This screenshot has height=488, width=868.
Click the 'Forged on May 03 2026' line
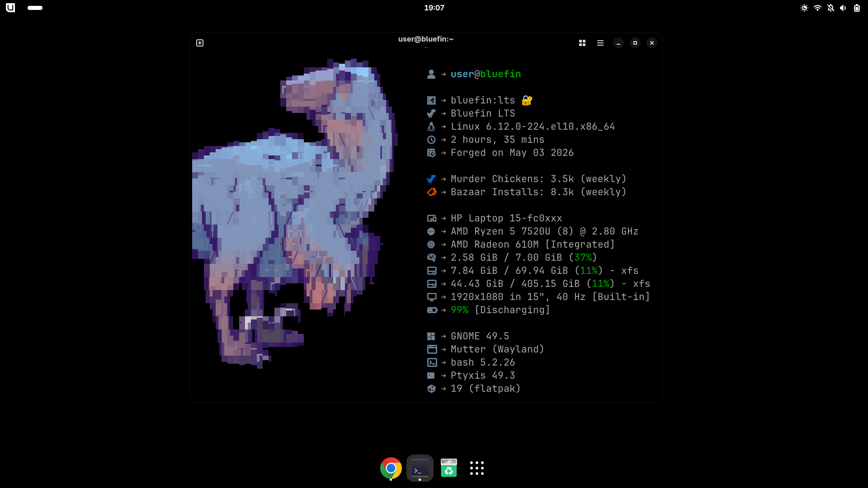[x=512, y=153]
